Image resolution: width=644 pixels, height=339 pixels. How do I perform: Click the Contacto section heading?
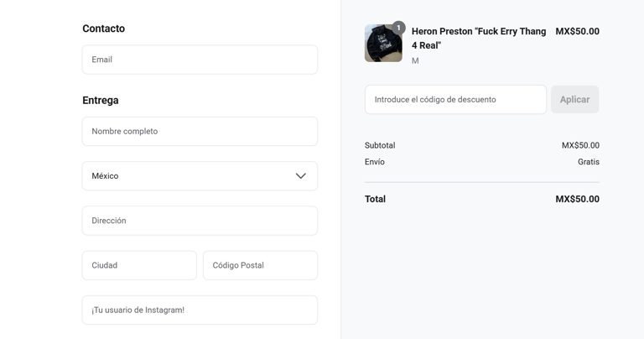(x=103, y=29)
